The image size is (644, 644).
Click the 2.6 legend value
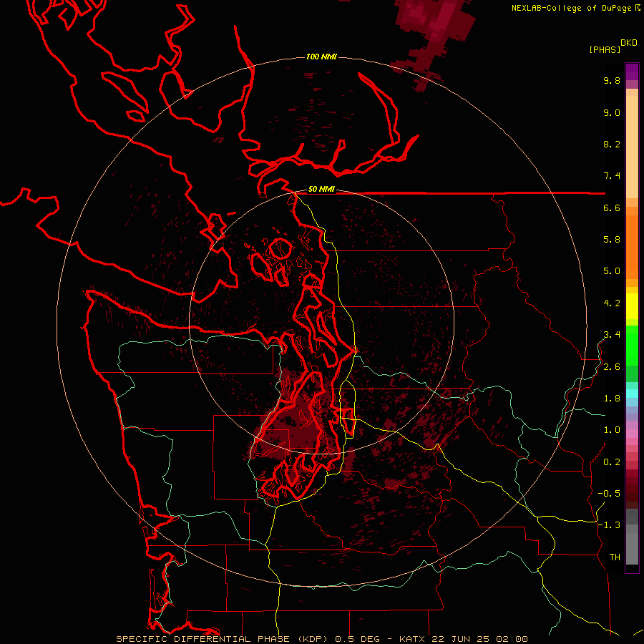[x=612, y=367]
